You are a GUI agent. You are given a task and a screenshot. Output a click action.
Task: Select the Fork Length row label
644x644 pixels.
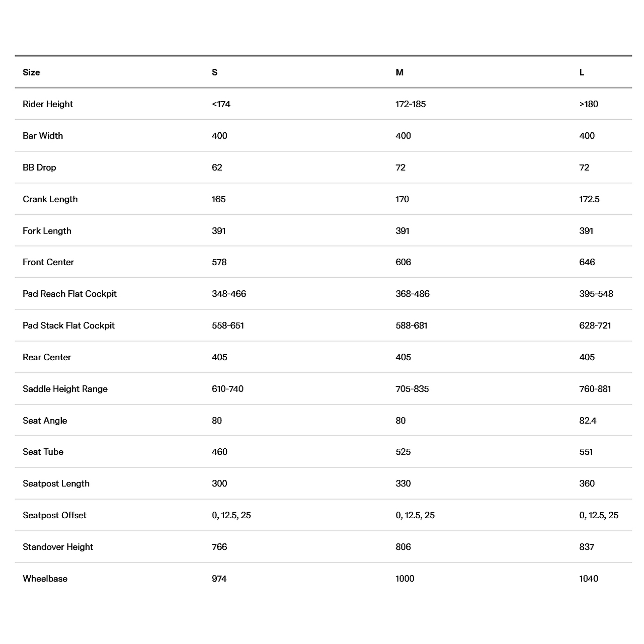point(47,231)
